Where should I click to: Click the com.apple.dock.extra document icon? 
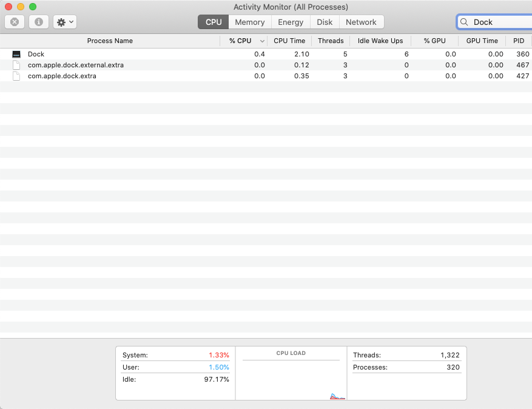click(16, 76)
